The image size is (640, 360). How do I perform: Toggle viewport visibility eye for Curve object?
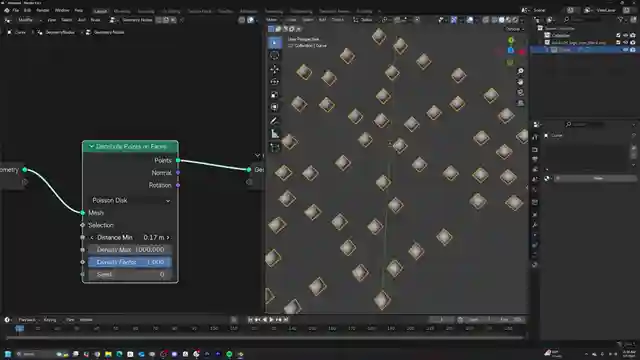625,50
